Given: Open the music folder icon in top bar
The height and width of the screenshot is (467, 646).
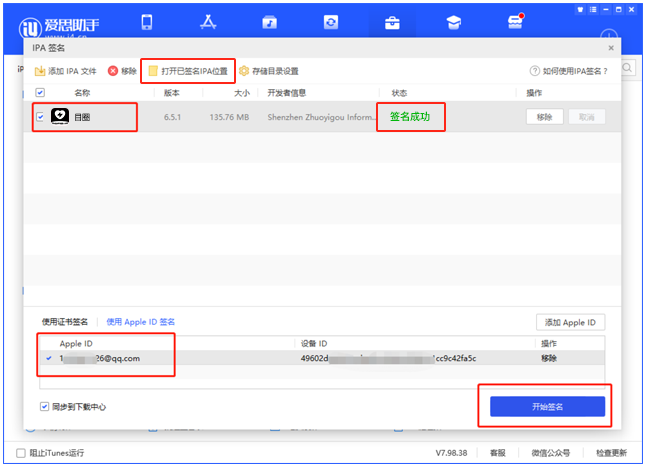Looking at the screenshot, I should tap(269, 22).
